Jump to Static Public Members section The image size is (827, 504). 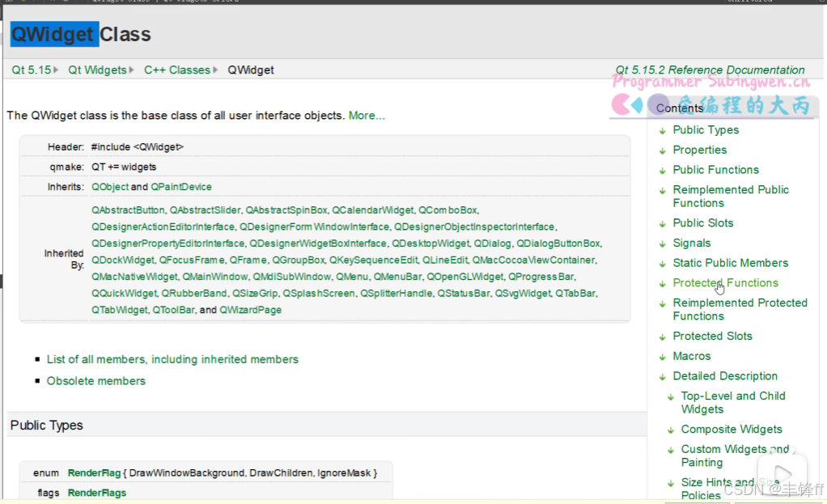pyautogui.click(x=731, y=263)
